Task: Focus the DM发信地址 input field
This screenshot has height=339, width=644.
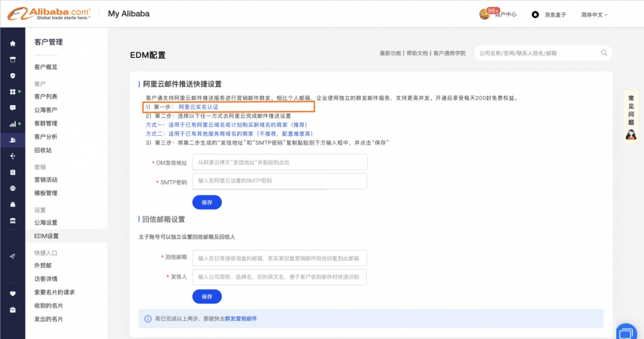Action: point(280,162)
